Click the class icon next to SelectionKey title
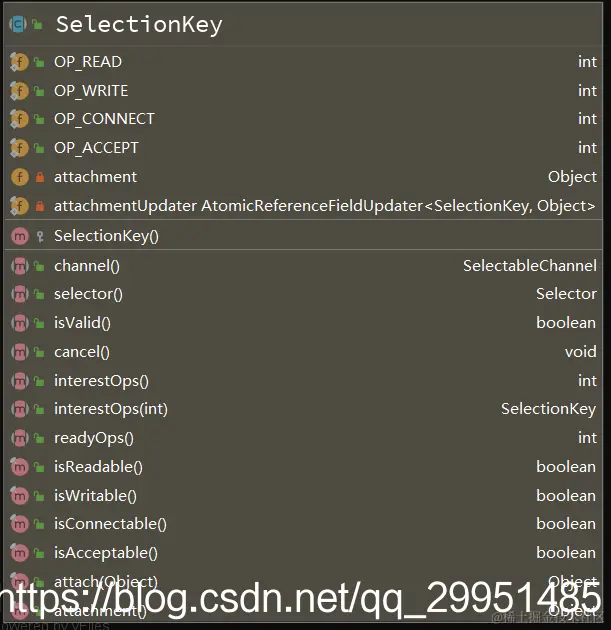Image resolution: width=611 pixels, height=630 pixels. [x=18, y=25]
